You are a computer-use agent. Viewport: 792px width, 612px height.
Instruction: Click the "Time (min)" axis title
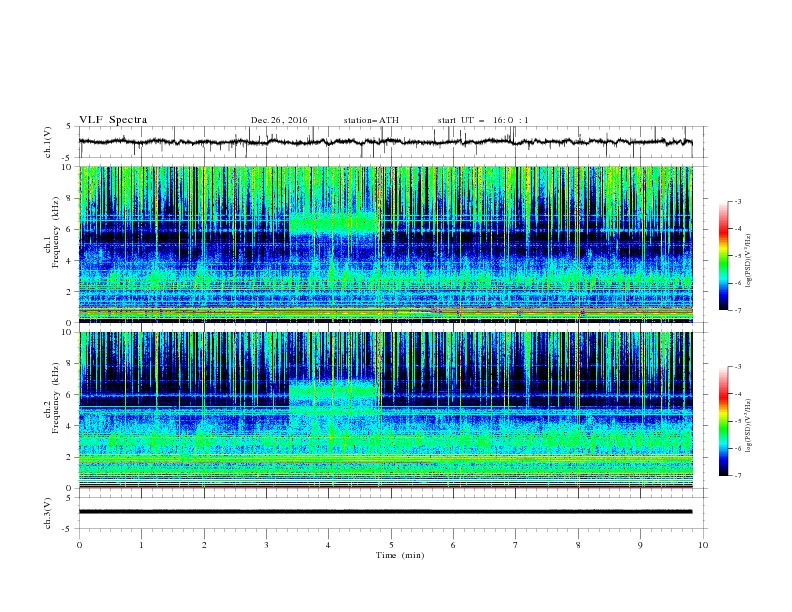coord(400,555)
